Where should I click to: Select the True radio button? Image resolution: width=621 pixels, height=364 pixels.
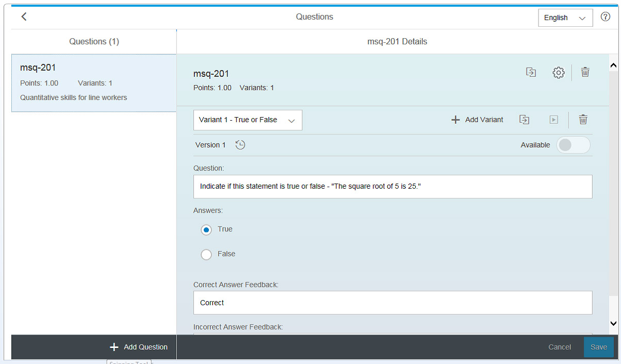tap(206, 230)
